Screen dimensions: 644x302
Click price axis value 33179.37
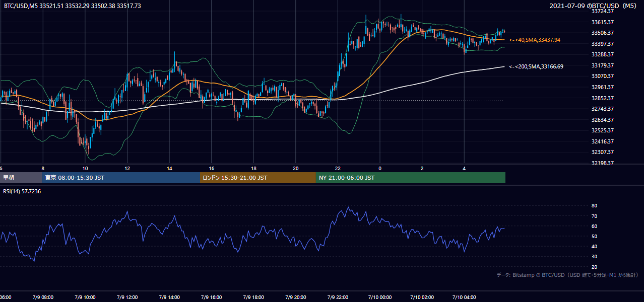(602, 65)
